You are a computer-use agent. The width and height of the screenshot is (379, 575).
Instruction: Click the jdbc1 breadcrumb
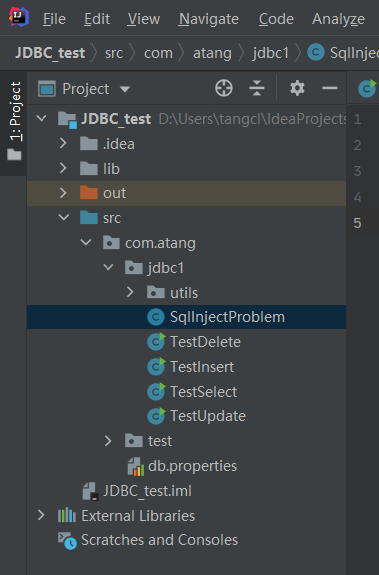click(271, 53)
